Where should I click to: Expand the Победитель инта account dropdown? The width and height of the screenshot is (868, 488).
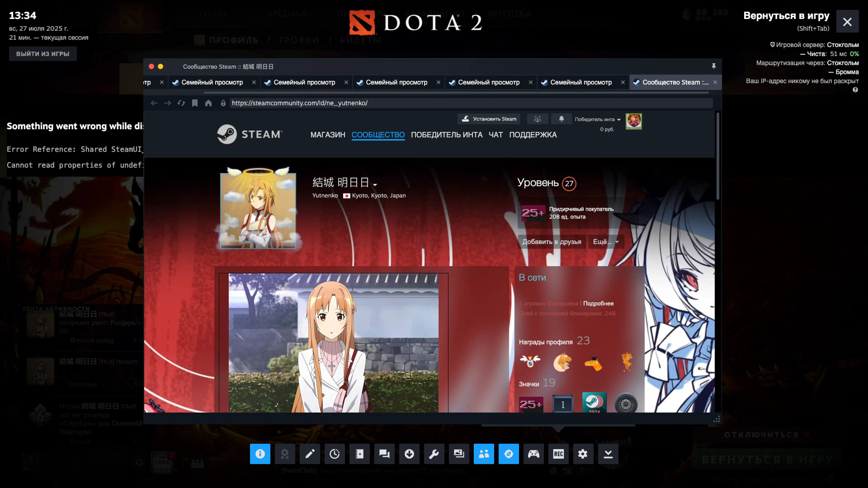pos(597,119)
